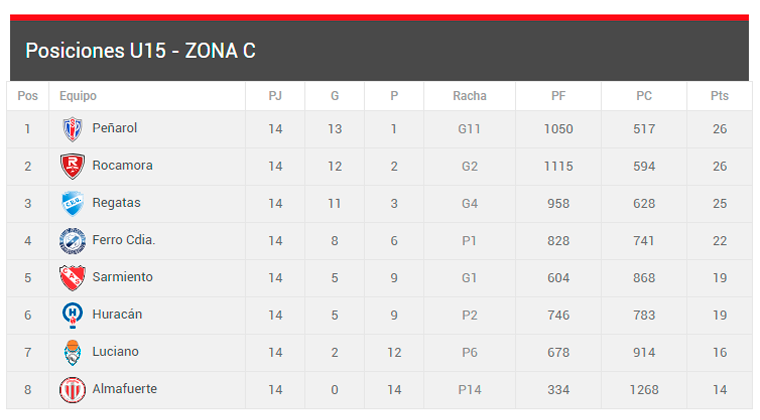Select the Sarmiento team name
760x420 pixels.
120,277
